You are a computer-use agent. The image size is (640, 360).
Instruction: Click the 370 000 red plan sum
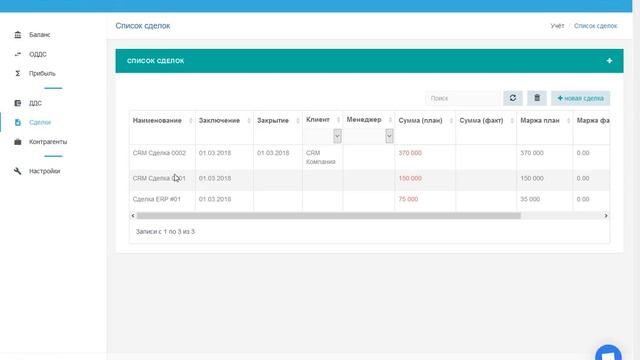click(410, 153)
